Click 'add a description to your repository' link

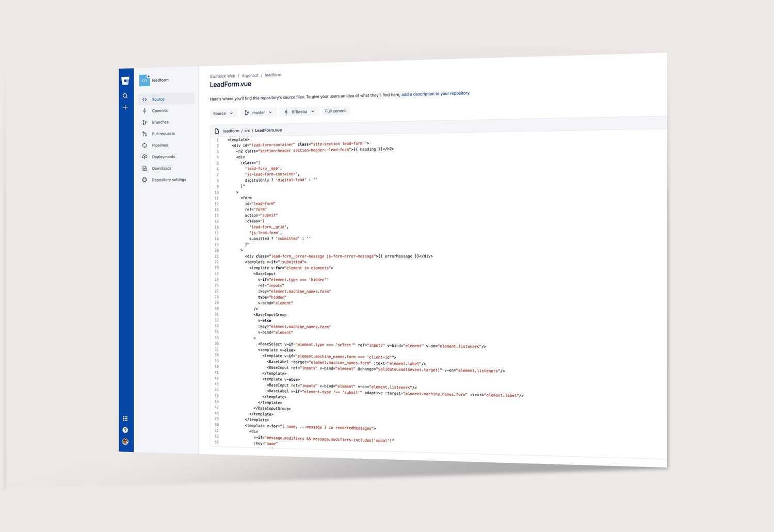(x=436, y=94)
